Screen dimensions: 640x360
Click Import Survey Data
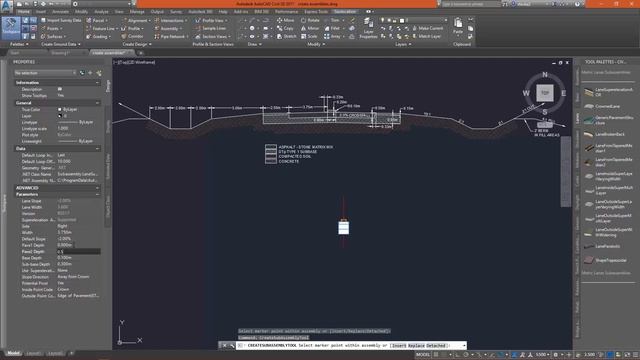61,20
